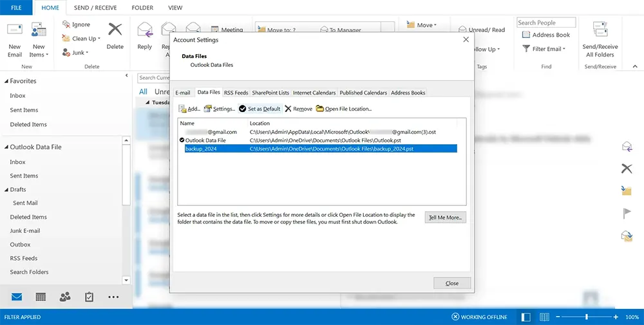The height and width of the screenshot is (325, 644).
Task: Select the Data Files tab
Action: pyautogui.click(x=209, y=92)
